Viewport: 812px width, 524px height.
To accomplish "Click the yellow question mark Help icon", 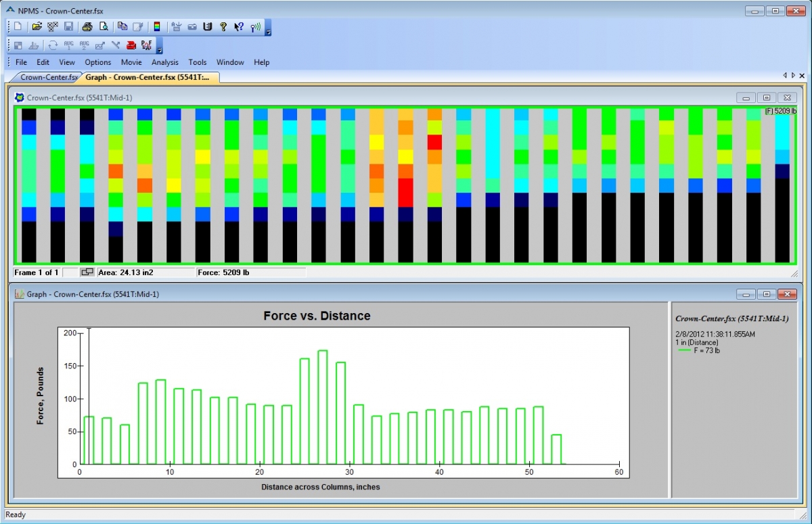I will click(x=223, y=27).
